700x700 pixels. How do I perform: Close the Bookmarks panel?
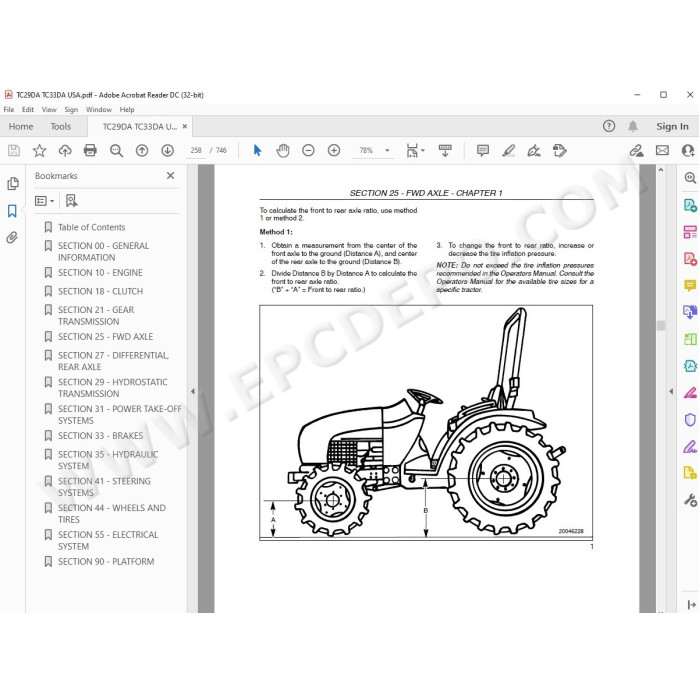[171, 175]
